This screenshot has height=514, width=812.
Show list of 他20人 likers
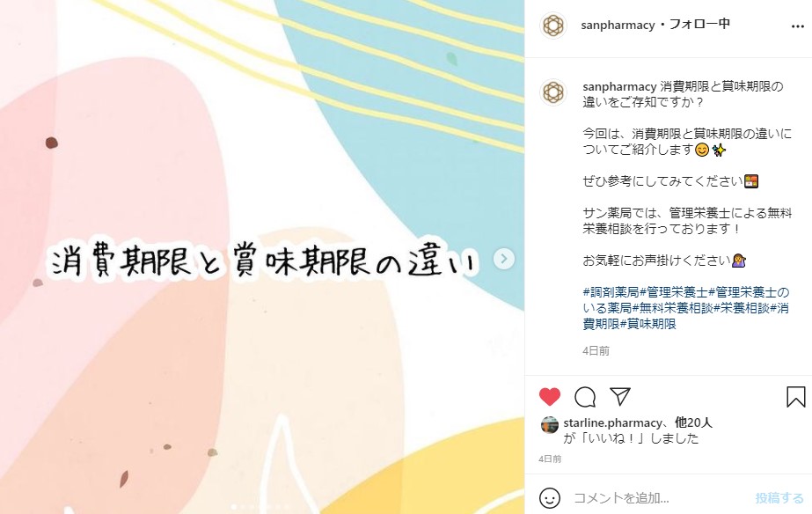coord(694,422)
